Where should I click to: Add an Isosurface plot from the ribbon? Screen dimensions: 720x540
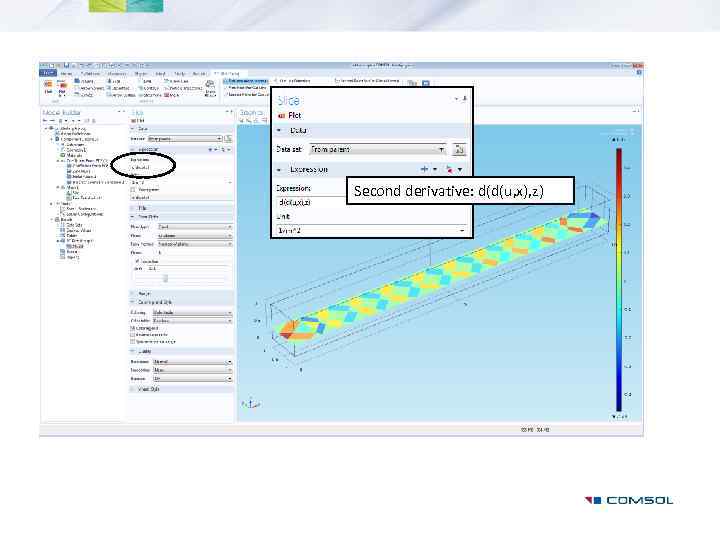point(118,88)
